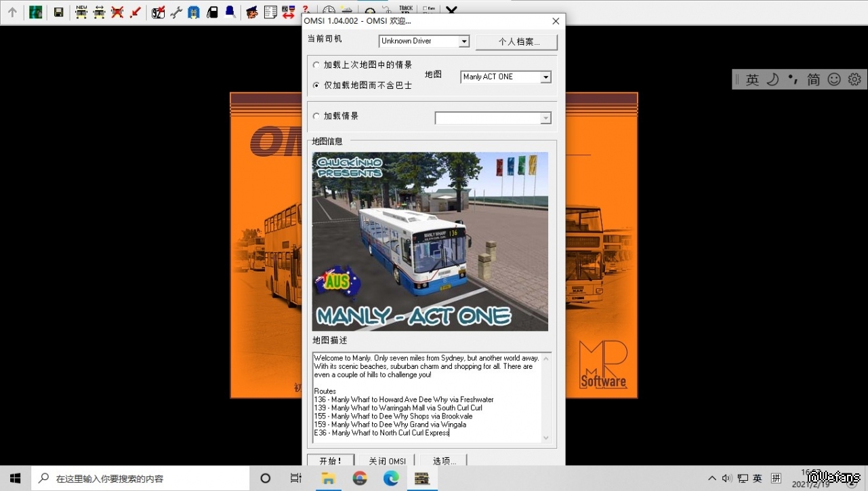Viewport: 868px width, 491px height.
Task: Open the green map icon in toolbar
Action: click(35, 12)
